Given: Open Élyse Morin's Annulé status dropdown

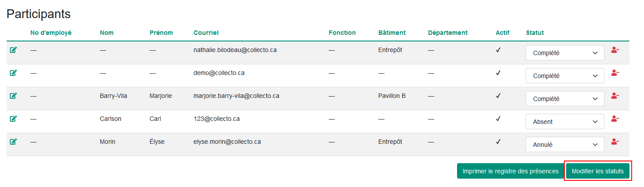Looking at the screenshot, I should (x=565, y=145).
